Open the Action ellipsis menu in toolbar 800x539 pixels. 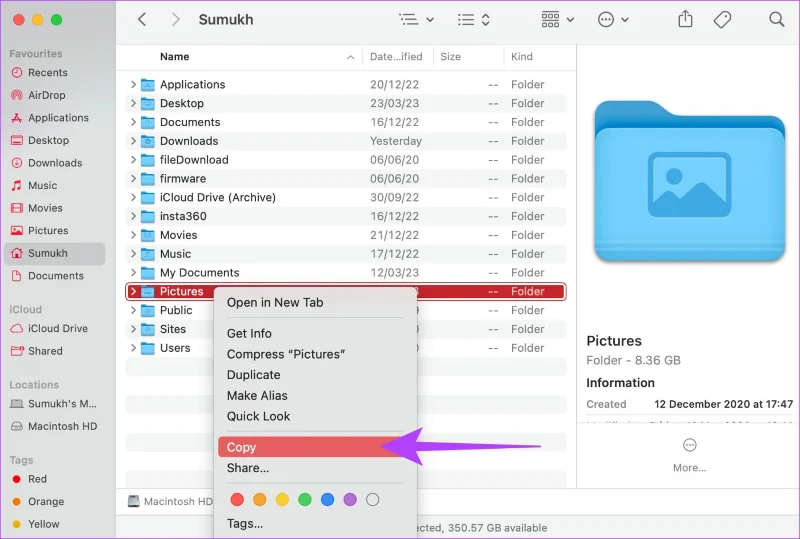[x=613, y=20]
